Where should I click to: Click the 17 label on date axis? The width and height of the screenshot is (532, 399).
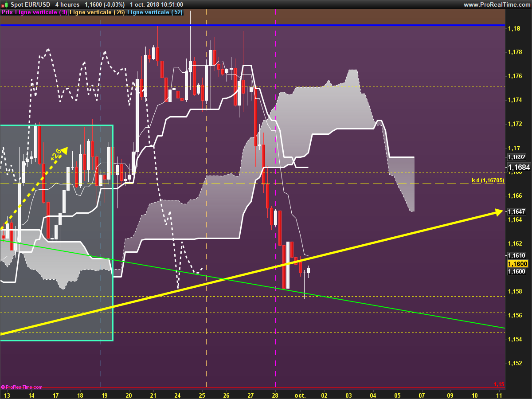(x=55, y=395)
